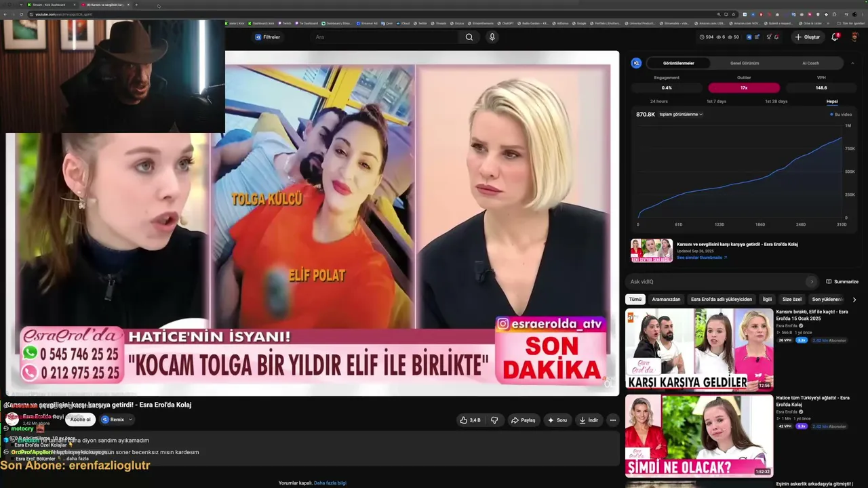Open video title Karısını bıraktı, Elif ile kaçtı
This screenshot has width=868, height=488.
coord(812,314)
